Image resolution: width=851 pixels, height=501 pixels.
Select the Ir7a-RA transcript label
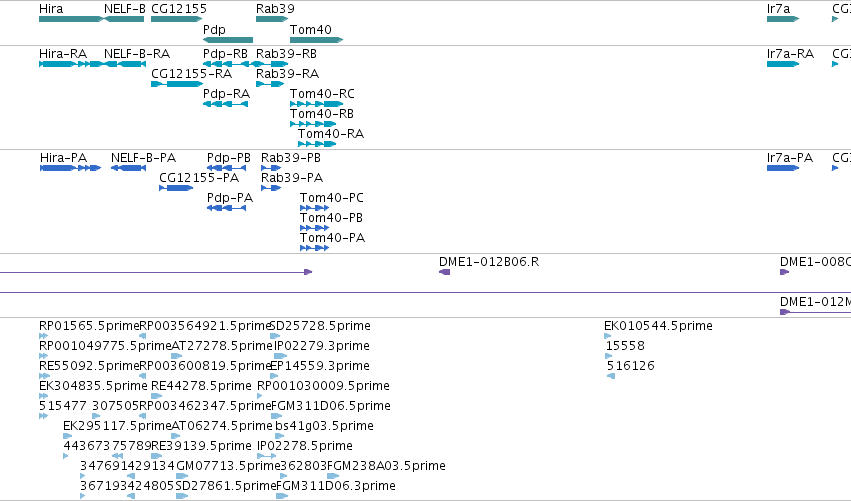[x=790, y=54]
